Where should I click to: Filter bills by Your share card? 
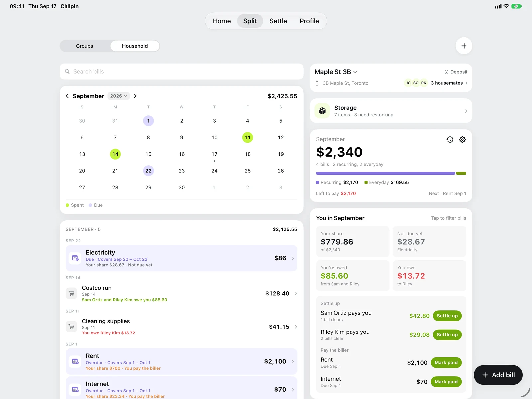point(352,242)
